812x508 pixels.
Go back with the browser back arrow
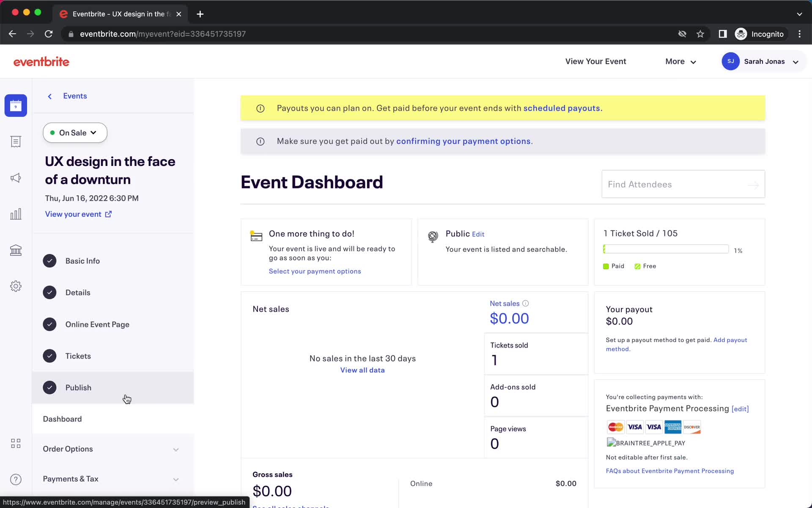tap(12, 34)
